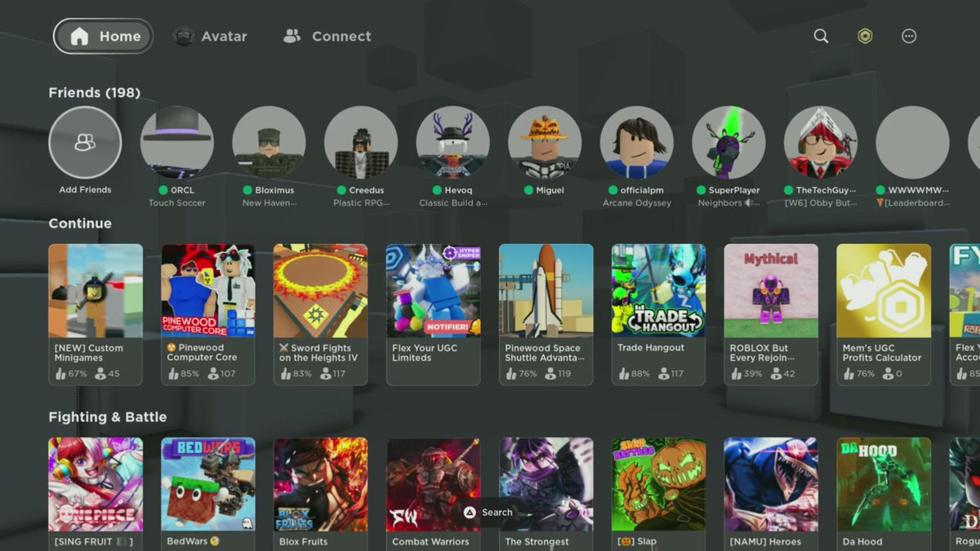
Task: Open [NAMU] Heroes game tile
Action: coord(771,494)
